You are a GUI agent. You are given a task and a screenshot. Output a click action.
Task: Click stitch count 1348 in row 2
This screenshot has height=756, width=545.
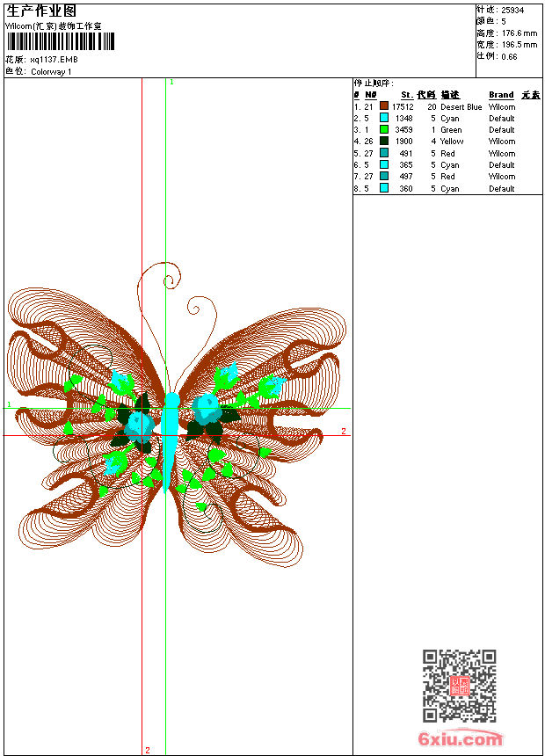tap(404, 119)
